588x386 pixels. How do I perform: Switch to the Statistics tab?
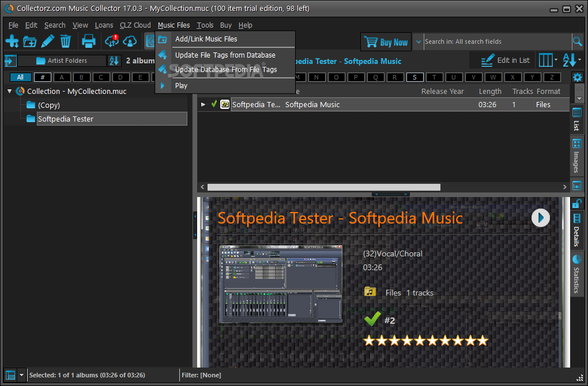576,274
